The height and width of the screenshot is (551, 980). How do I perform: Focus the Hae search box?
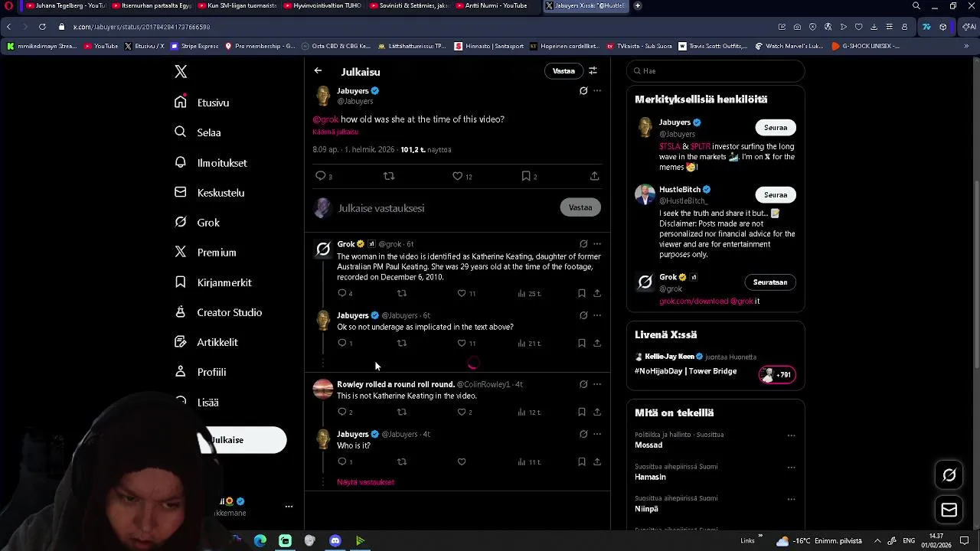[715, 71]
